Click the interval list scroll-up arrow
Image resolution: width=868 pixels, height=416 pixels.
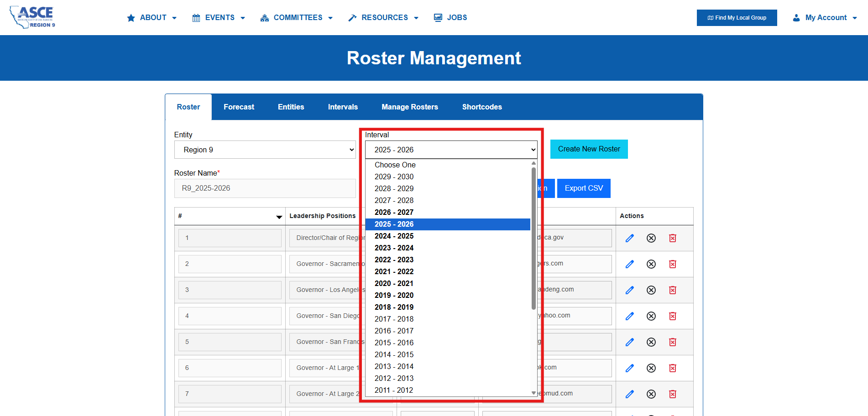[x=533, y=163]
